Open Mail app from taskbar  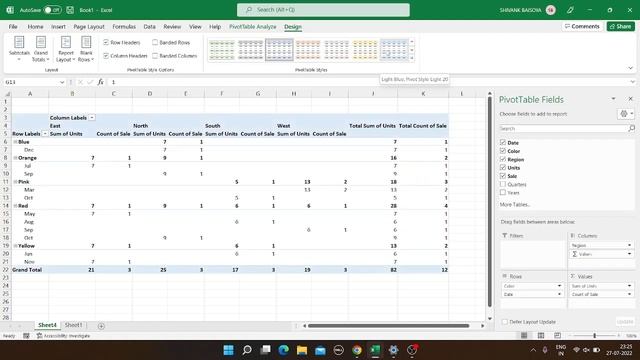(x=320, y=350)
